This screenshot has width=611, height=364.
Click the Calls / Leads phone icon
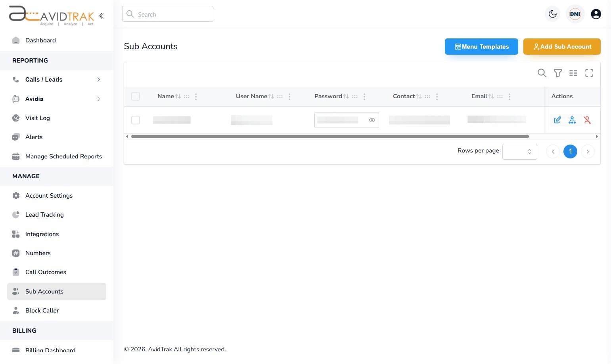point(16,80)
